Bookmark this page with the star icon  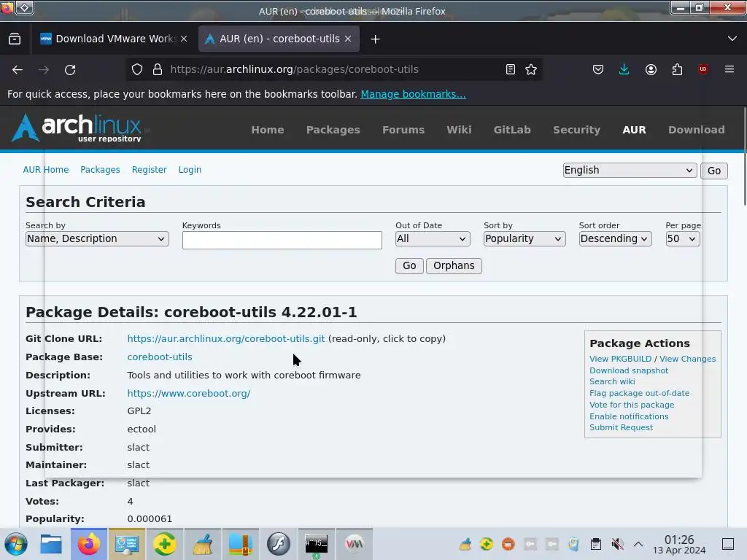pos(531,69)
